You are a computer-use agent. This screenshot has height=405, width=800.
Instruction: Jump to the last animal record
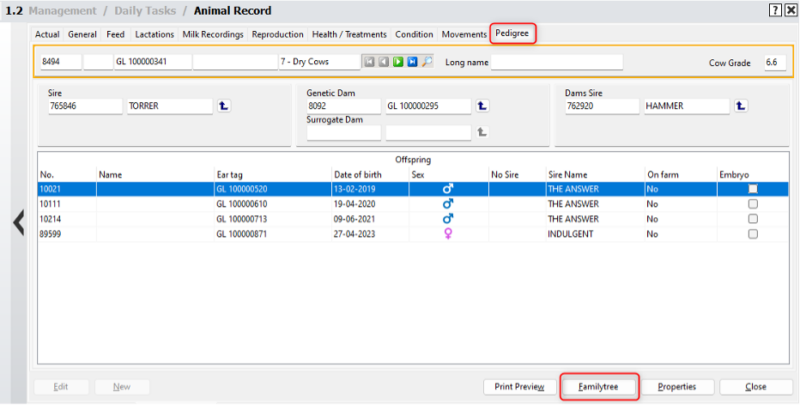coord(412,62)
